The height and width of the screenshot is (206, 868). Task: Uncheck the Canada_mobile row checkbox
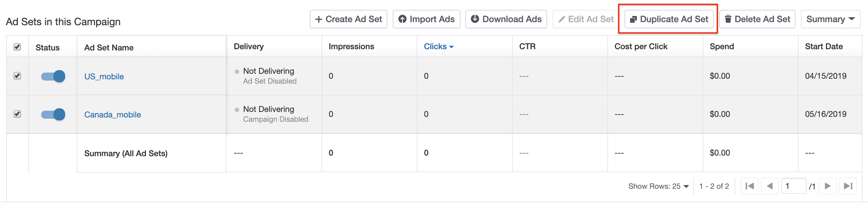point(17,114)
